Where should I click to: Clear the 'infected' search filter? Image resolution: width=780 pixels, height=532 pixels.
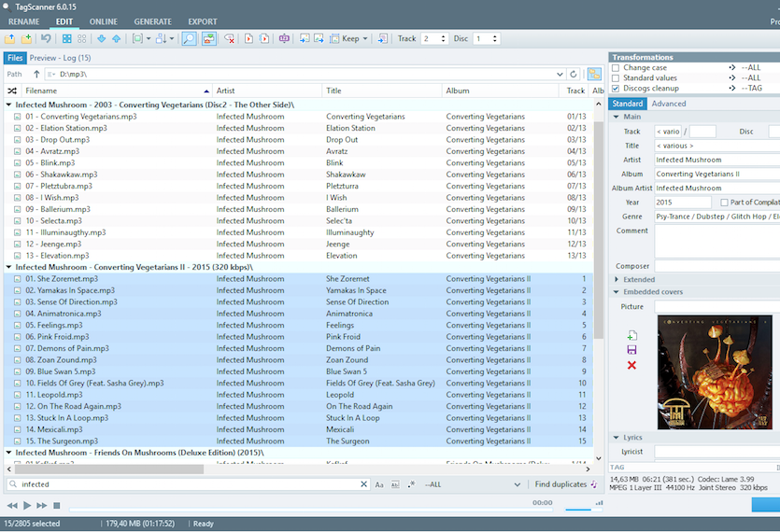pos(363,484)
